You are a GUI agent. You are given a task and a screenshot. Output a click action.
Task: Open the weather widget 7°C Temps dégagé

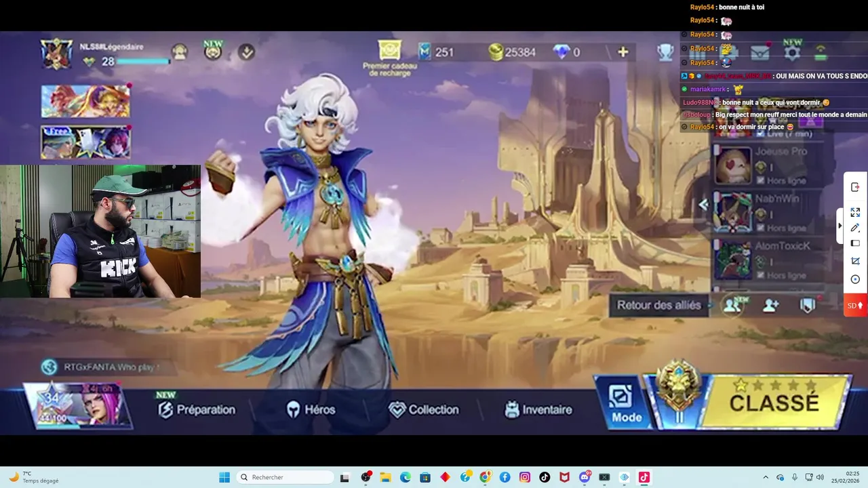tap(34, 477)
